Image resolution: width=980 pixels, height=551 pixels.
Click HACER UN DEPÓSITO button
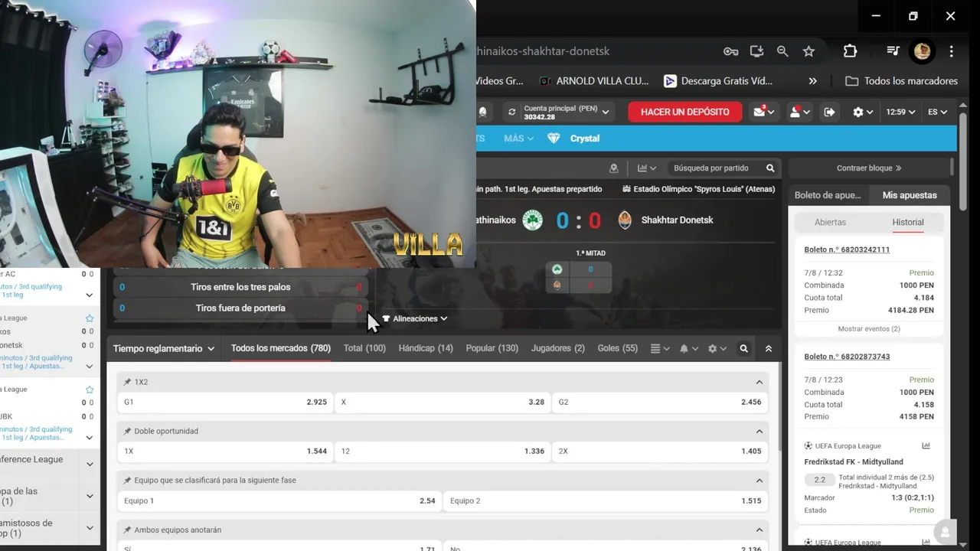pyautogui.click(x=685, y=112)
